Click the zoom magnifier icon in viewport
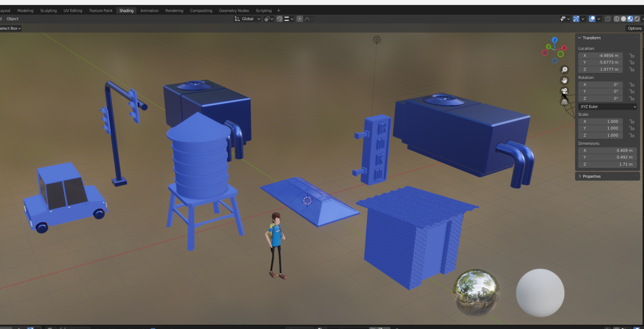Screen dimensions: 644x329 [565, 70]
